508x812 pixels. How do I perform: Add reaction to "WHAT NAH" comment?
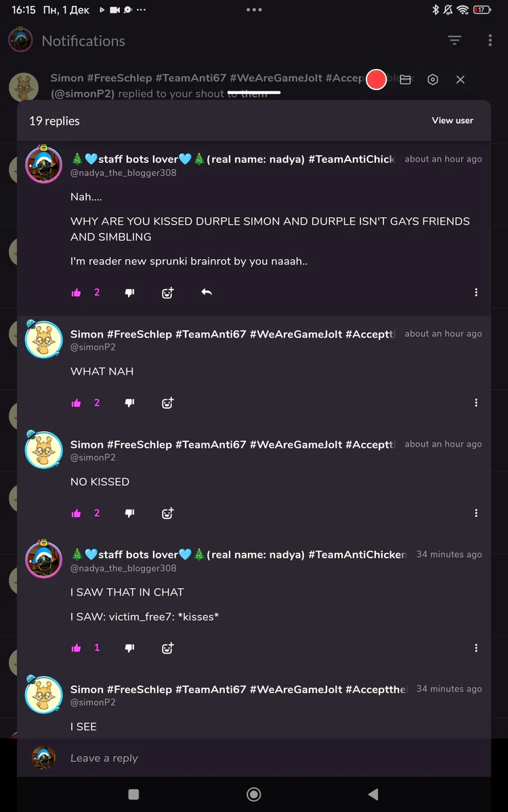[167, 403]
